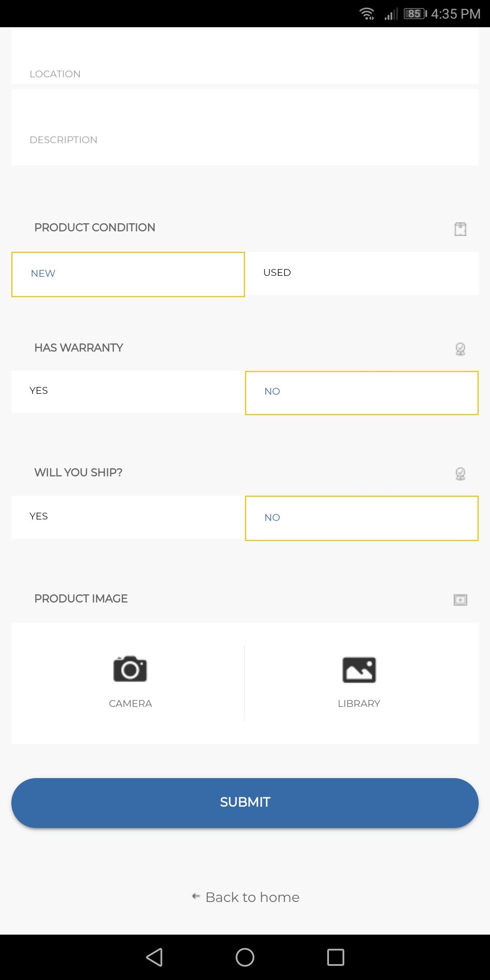Choose NO for Has Warranty
Screen dimensions: 490x980
362,392
